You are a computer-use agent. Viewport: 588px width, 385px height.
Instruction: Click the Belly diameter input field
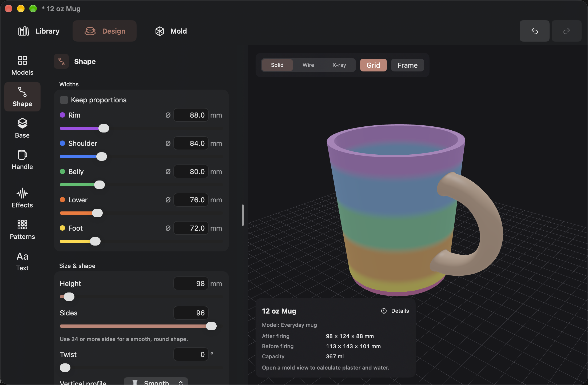[191, 171]
